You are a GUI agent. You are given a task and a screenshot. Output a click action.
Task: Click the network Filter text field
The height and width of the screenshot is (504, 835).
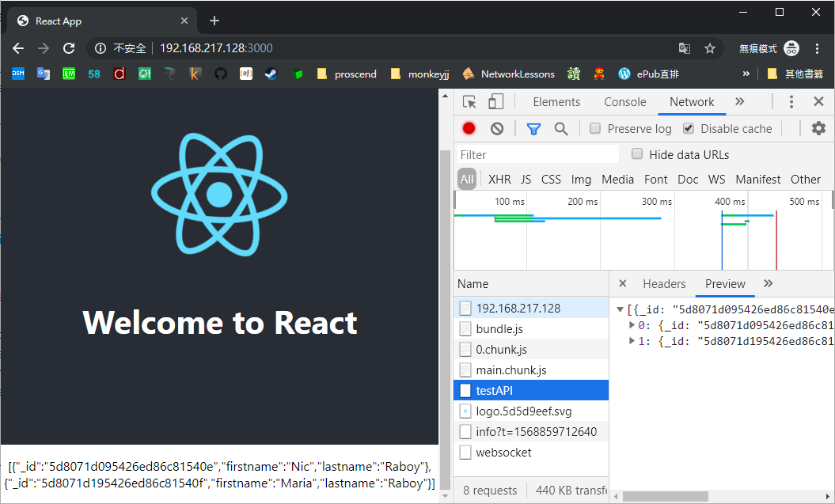click(538, 154)
